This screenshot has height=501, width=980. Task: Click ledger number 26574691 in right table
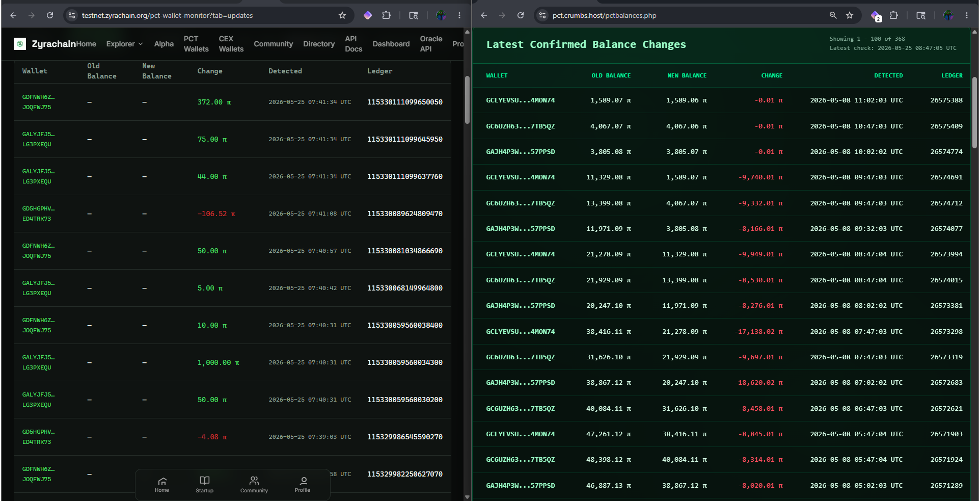[x=946, y=177]
